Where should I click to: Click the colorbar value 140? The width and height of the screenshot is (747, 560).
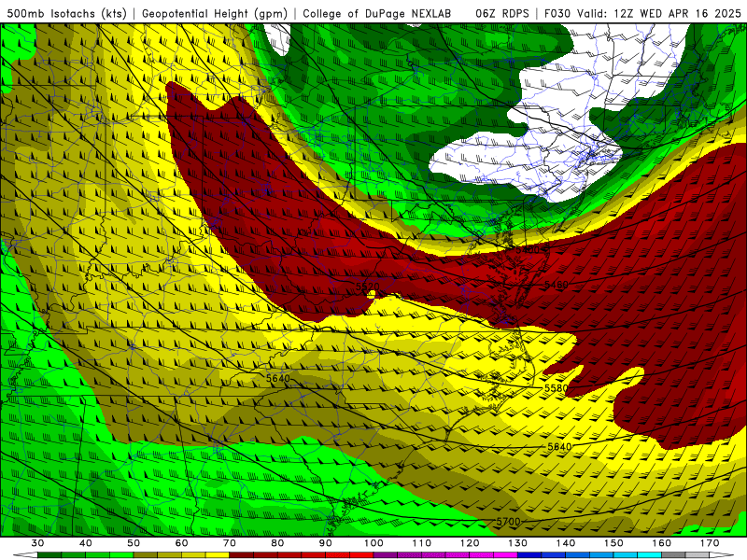click(566, 543)
